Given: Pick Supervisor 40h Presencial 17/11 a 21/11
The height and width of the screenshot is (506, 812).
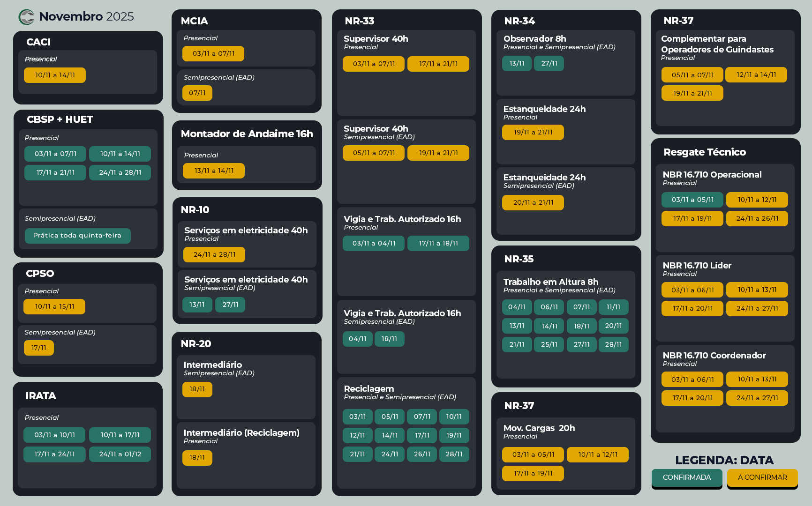Looking at the screenshot, I should pyautogui.click(x=438, y=64).
